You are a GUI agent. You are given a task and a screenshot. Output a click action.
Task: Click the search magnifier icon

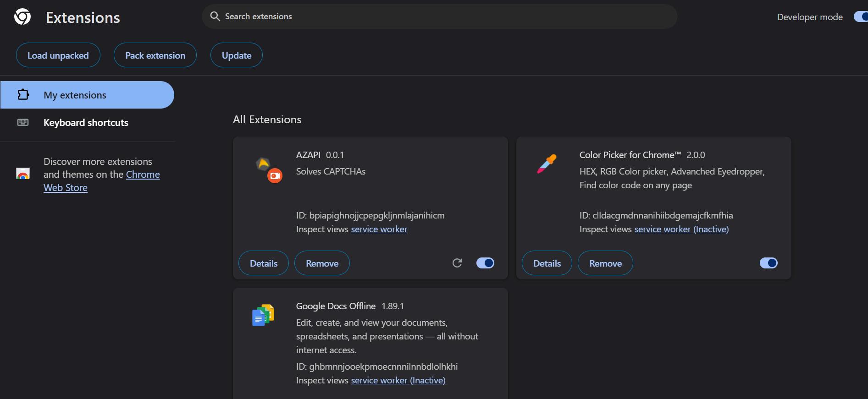[215, 16]
